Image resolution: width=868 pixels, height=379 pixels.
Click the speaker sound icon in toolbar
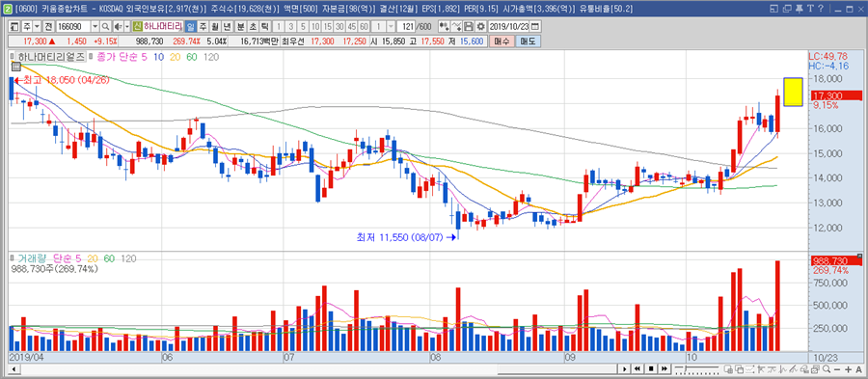tap(118, 27)
